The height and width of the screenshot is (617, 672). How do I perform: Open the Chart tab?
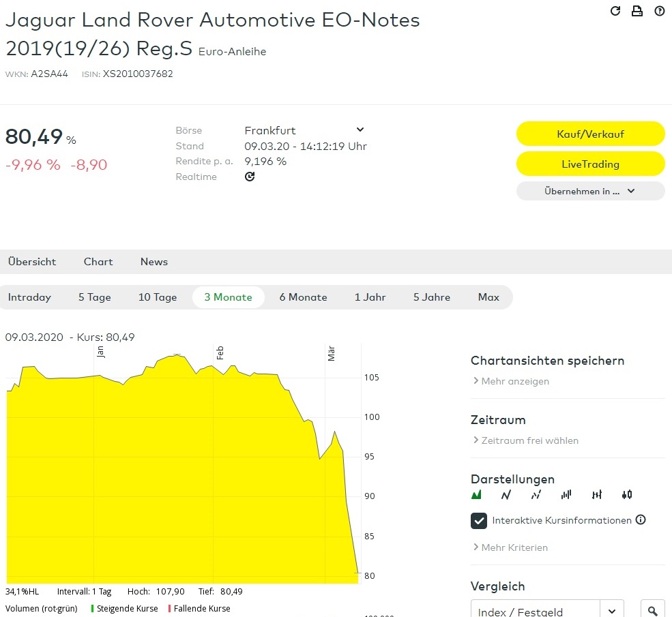pyautogui.click(x=98, y=262)
